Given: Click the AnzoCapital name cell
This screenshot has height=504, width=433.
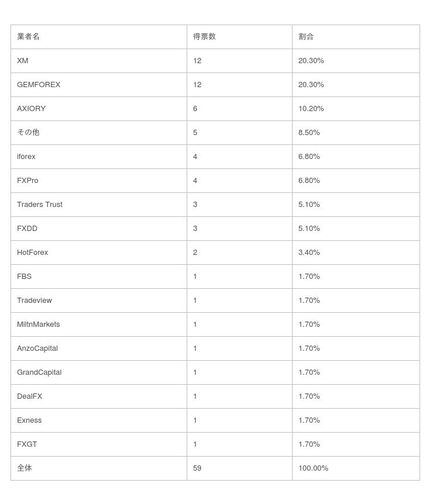Looking at the screenshot, I should [37, 348].
